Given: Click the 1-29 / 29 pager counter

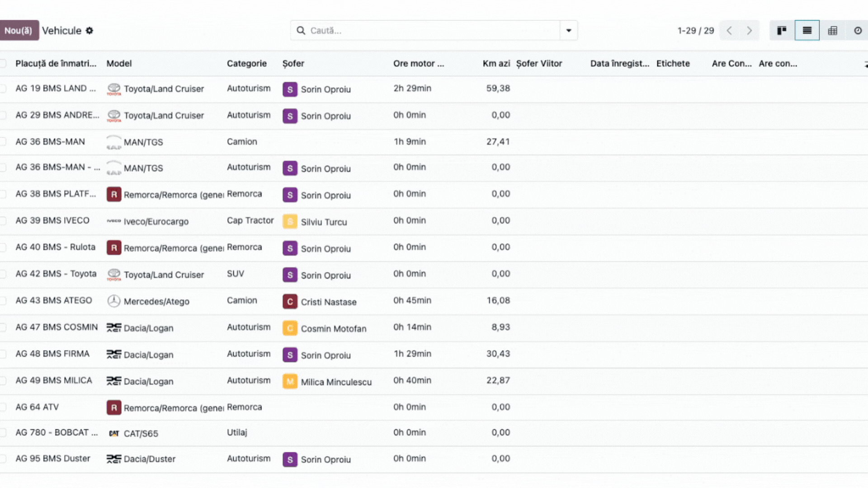Looking at the screenshot, I should tap(696, 31).
